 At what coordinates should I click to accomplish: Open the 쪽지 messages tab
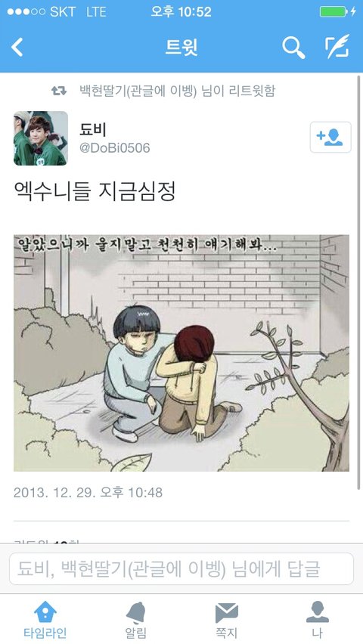tap(227, 619)
